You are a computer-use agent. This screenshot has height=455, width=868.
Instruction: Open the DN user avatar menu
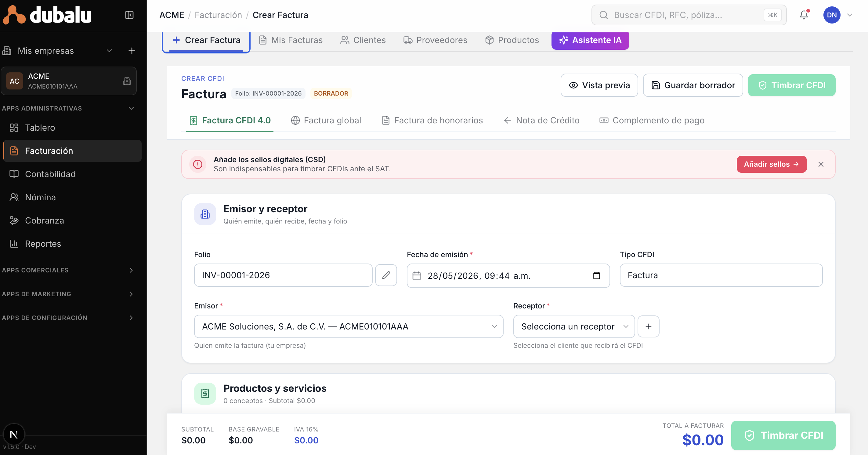pos(832,15)
